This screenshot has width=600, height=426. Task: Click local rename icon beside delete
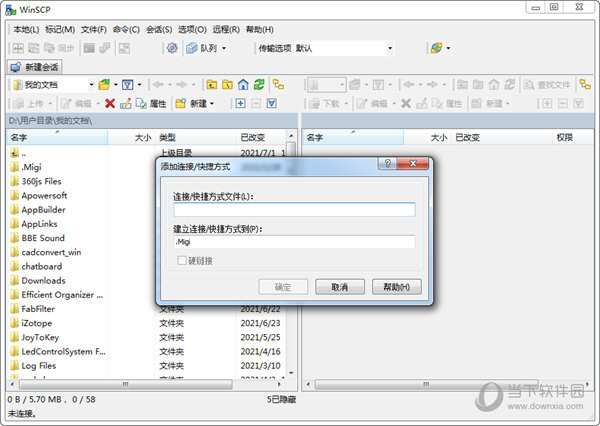point(126,103)
